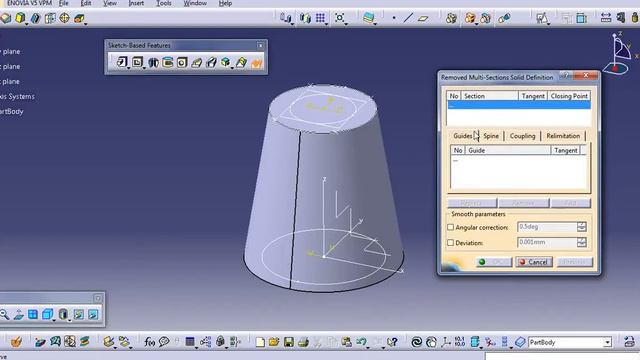Click the Angular correction 0.5deg field
The image size is (640, 360).
point(547,227)
